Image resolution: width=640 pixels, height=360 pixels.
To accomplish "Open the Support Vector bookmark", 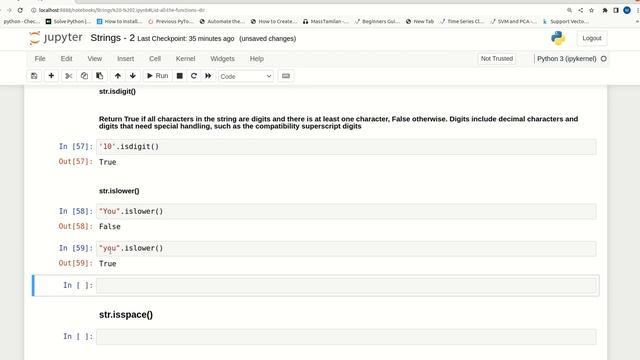I will [x=566, y=21].
